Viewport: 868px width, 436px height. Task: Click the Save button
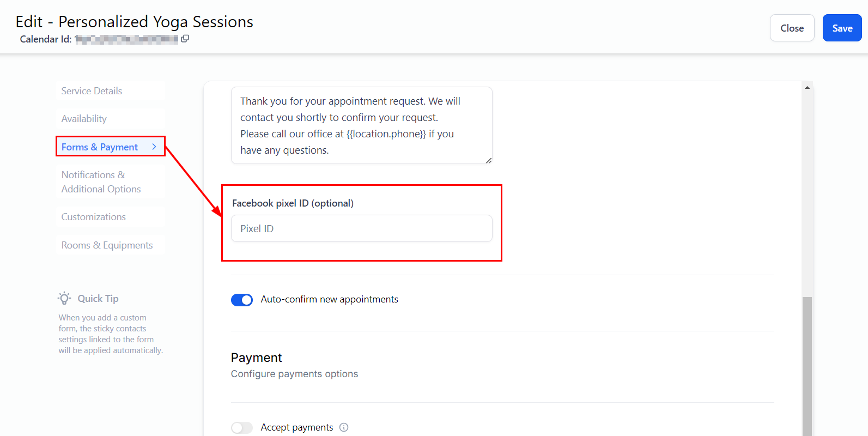(x=842, y=28)
